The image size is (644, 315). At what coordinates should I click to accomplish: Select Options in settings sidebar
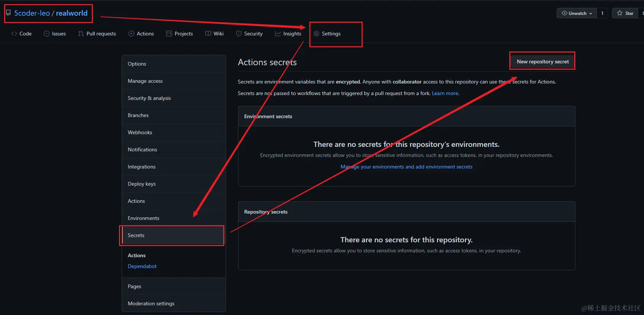(x=174, y=64)
